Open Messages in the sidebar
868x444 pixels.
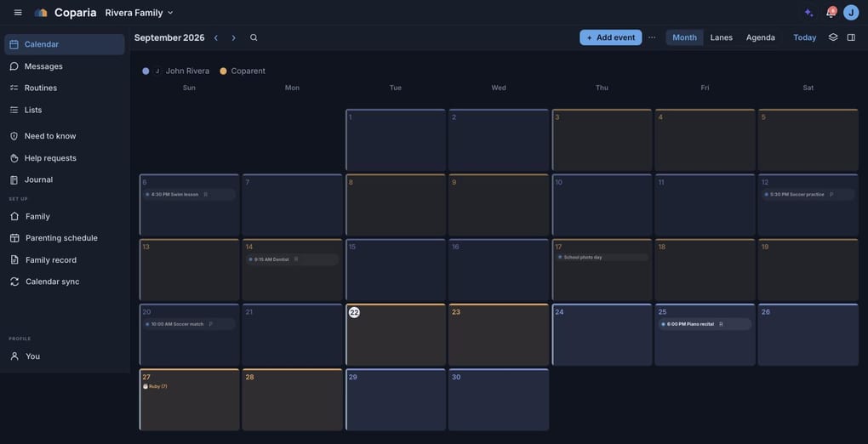[x=64, y=66]
